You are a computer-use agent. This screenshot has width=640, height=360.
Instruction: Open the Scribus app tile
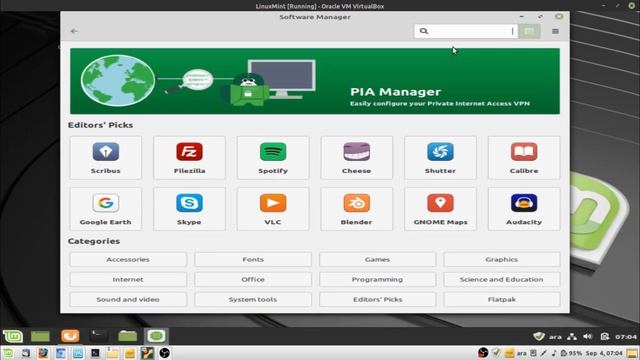106,158
